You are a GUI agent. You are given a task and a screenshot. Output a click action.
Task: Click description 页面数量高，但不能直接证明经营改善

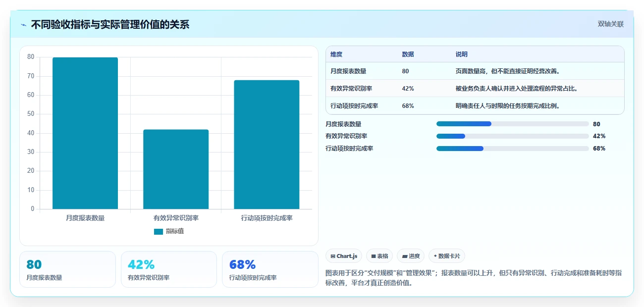tap(508, 71)
